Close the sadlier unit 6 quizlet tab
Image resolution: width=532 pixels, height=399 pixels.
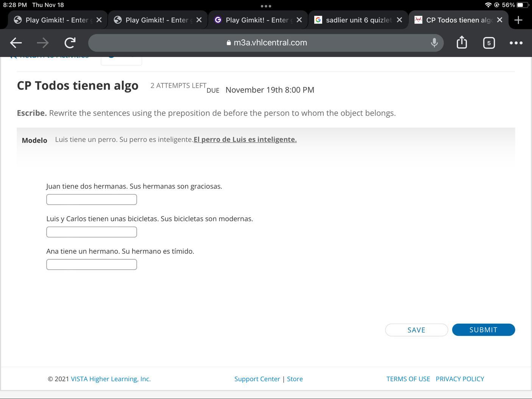tap(399, 20)
